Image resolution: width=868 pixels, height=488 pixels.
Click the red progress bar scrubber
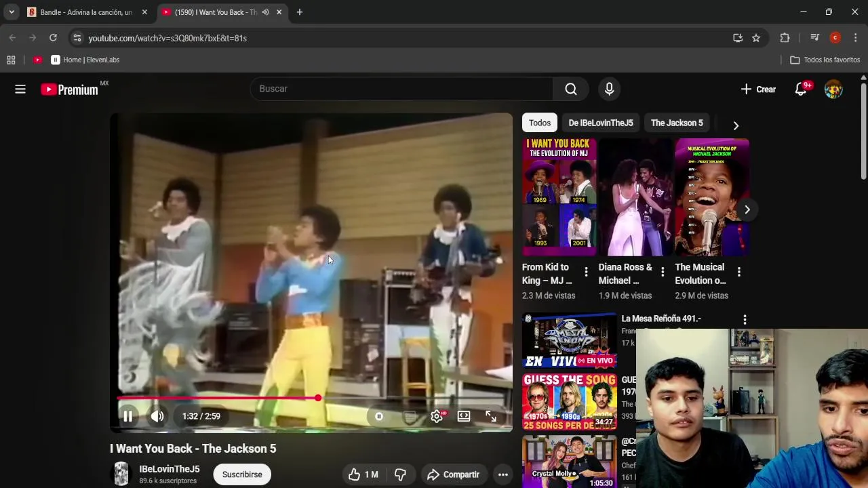(x=318, y=398)
